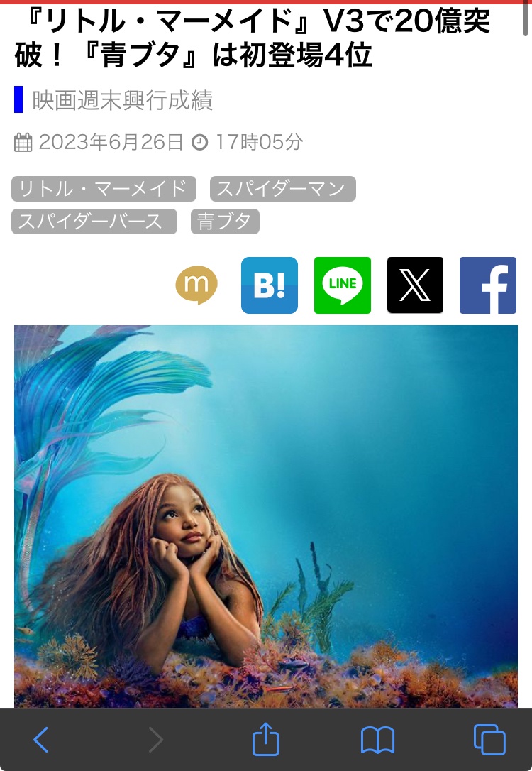Open the 青ブタ tag
This screenshot has width=532, height=771.
click(225, 222)
